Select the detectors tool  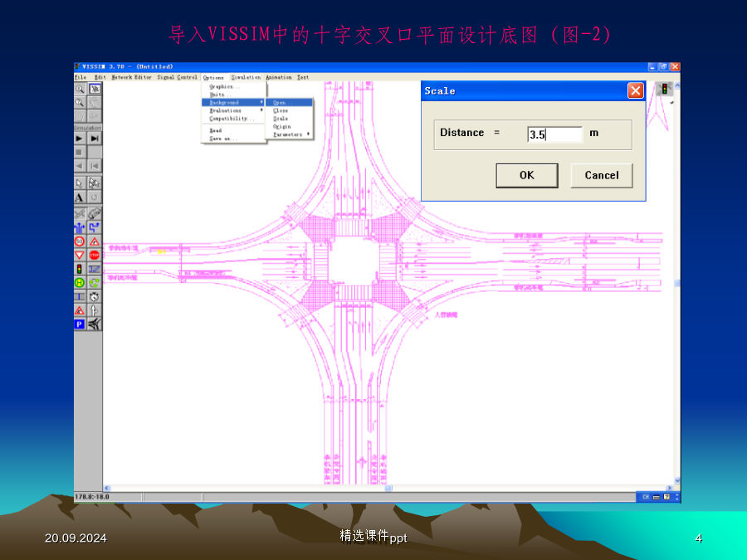pyautogui.click(x=95, y=269)
